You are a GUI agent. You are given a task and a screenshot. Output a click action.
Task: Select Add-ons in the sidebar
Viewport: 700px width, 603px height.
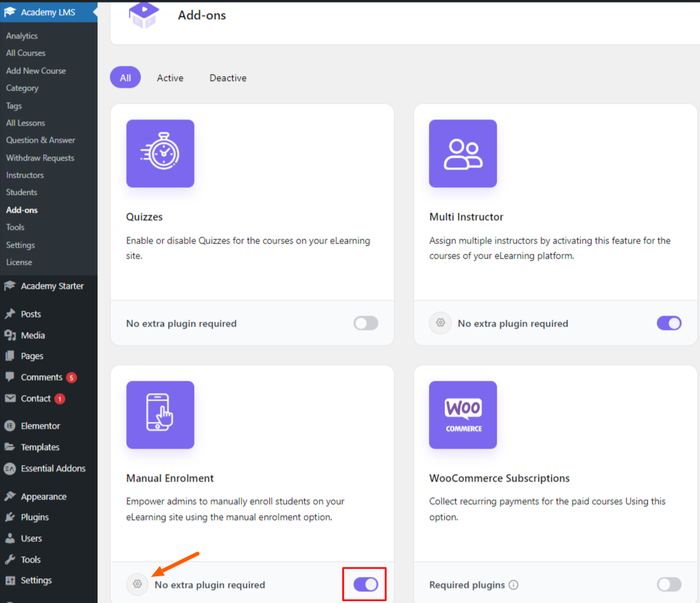tap(22, 210)
